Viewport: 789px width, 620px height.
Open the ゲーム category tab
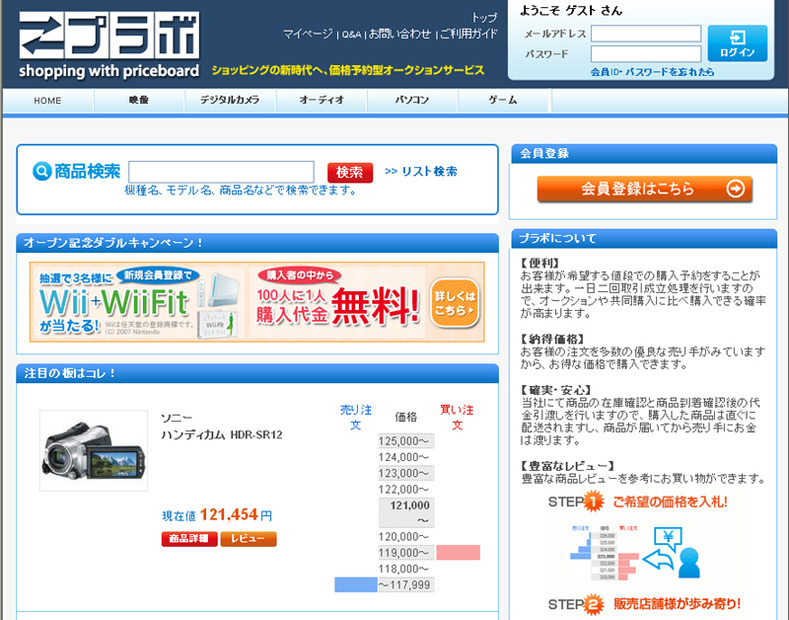pos(503,100)
